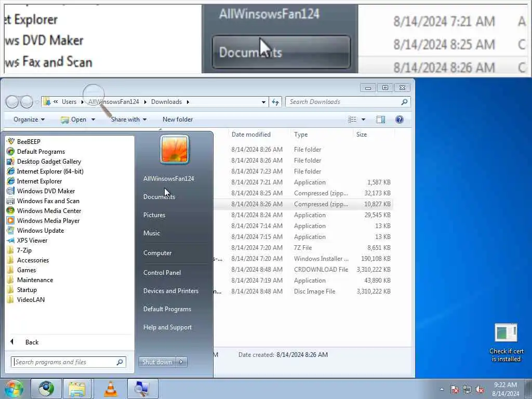Image resolution: width=532 pixels, height=399 pixels.
Task: Click the Start orb button
Action: pos(14,389)
